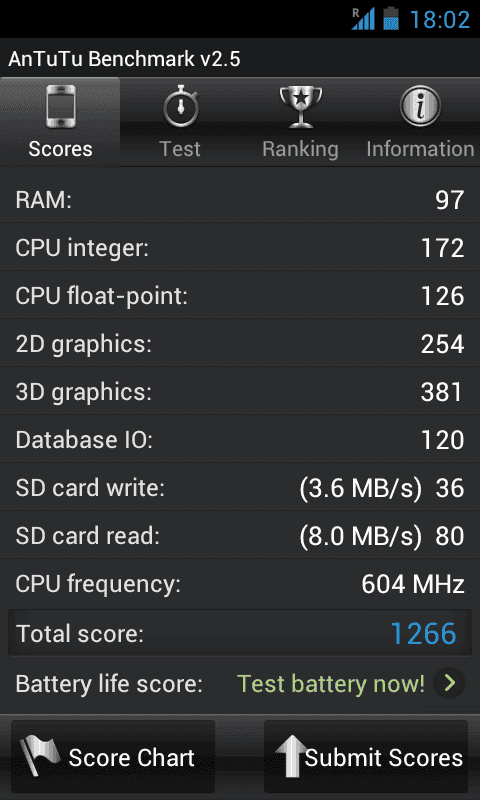
Task: Tap the 'Test battery now!' link
Action: coord(331,684)
